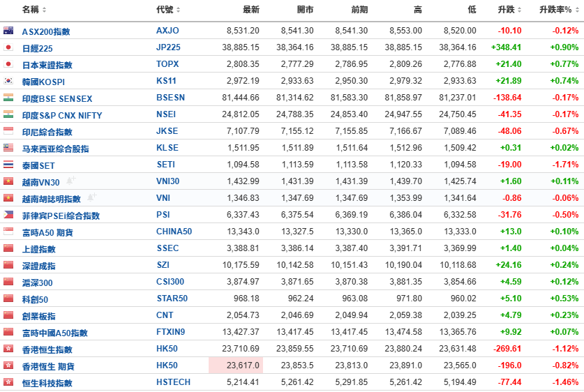Open the 滬深300 link
Image resolution: width=584 pixels, height=392 pixels.
point(37,283)
